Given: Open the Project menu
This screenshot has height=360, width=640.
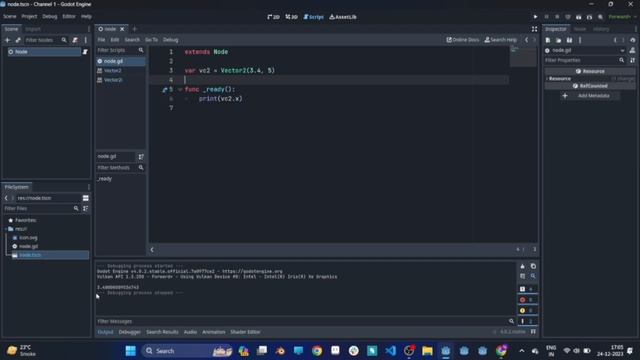Looking at the screenshot, I should (29, 17).
